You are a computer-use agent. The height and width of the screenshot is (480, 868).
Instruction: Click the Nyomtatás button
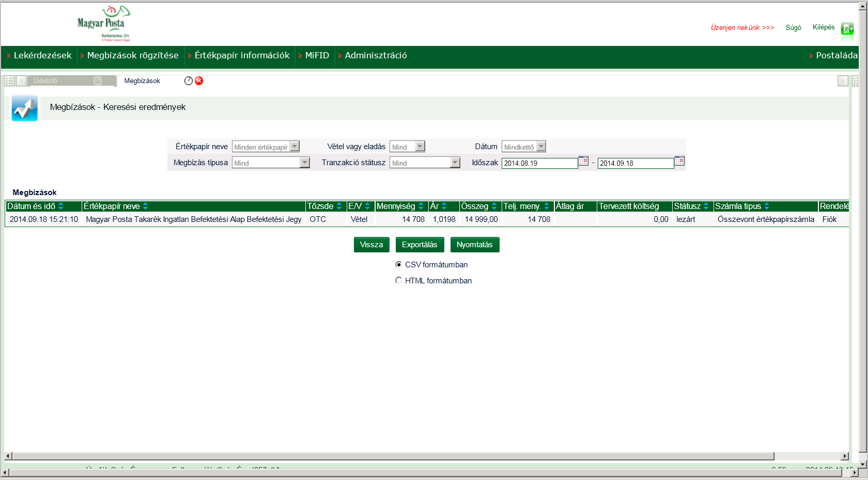click(x=475, y=245)
